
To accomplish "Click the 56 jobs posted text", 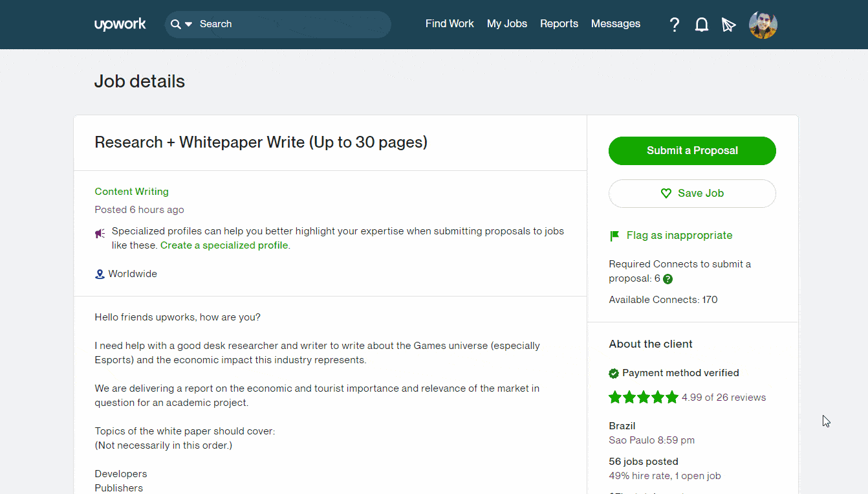I will click(x=644, y=462).
